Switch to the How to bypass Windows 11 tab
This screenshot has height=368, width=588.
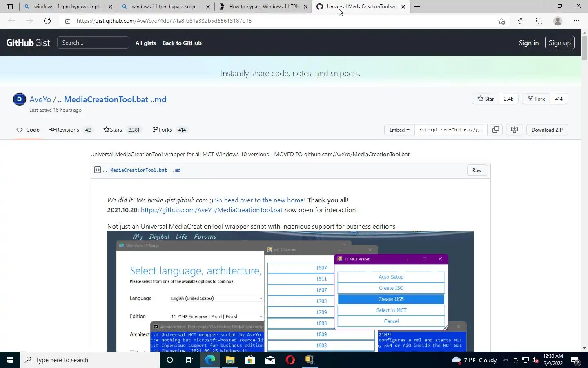[x=263, y=7]
